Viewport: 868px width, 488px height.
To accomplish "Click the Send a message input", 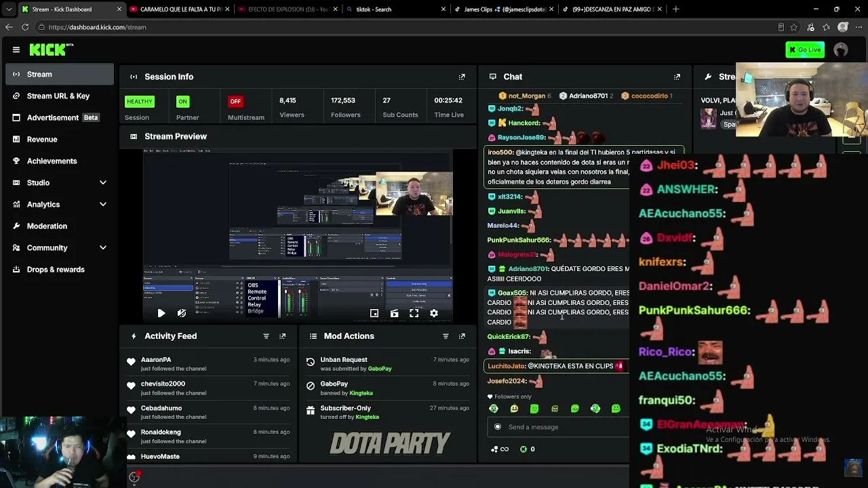I will click(558, 427).
